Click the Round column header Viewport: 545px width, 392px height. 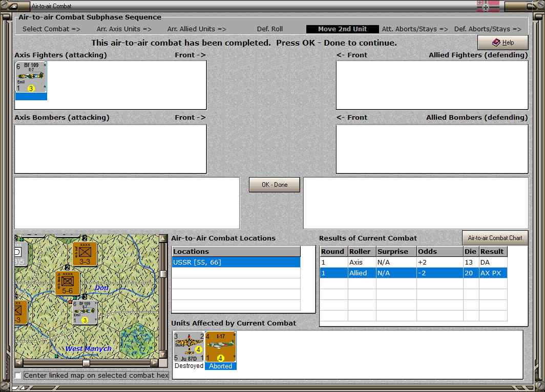[333, 251]
